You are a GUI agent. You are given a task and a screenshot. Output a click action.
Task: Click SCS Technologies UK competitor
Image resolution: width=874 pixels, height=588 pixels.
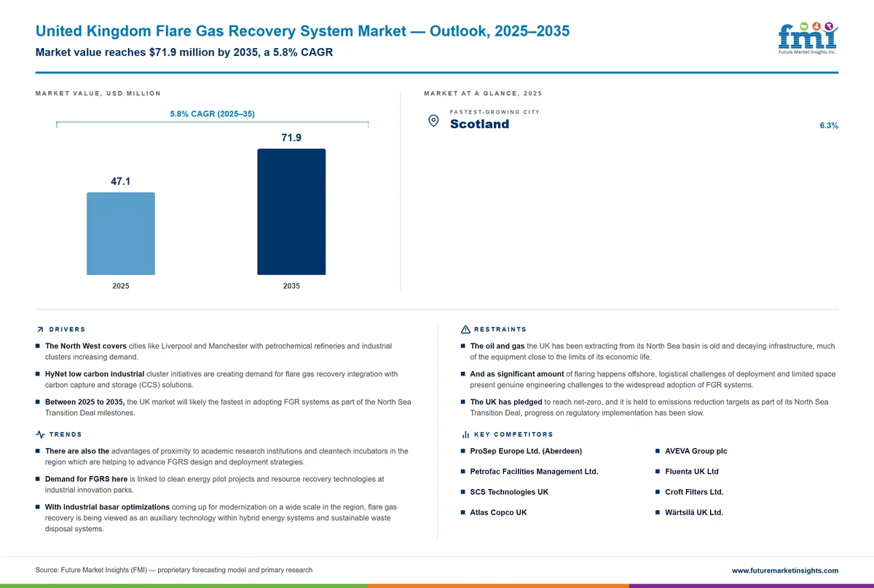pos(509,492)
